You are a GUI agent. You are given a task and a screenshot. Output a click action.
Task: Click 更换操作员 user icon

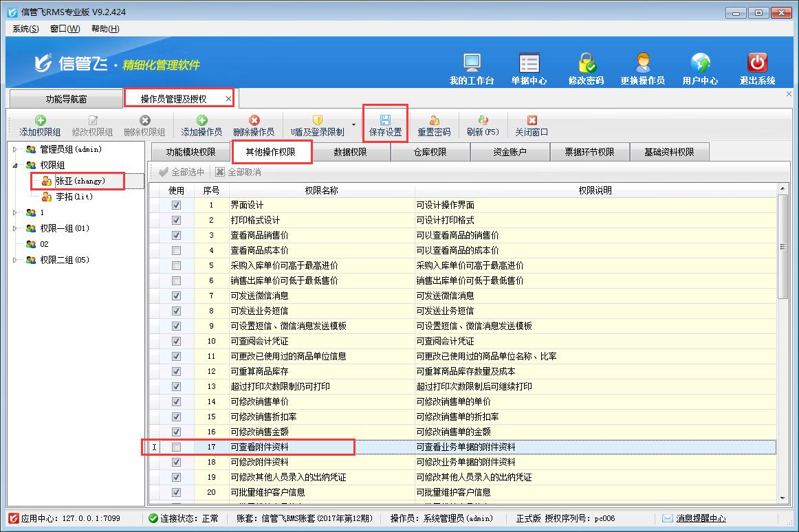pyautogui.click(x=642, y=63)
